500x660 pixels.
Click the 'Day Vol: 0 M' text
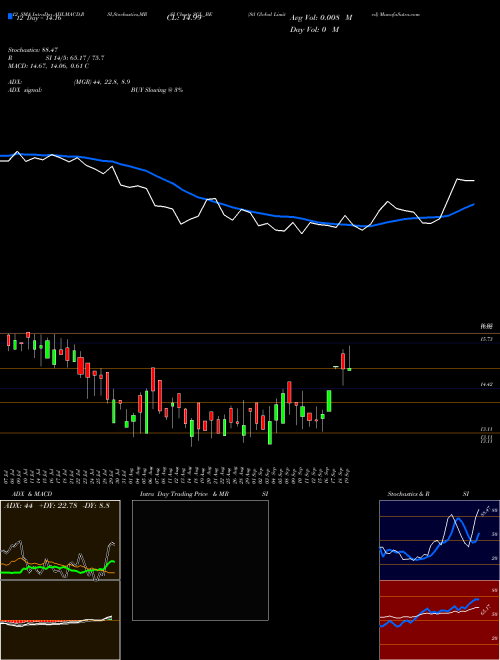[x=314, y=30]
